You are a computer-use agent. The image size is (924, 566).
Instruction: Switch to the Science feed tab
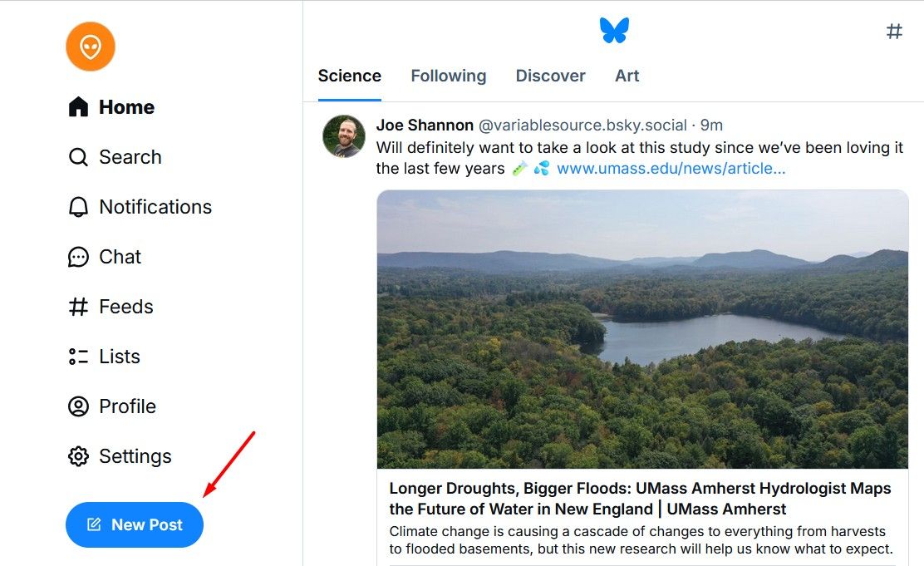pyautogui.click(x=350, y=76)
